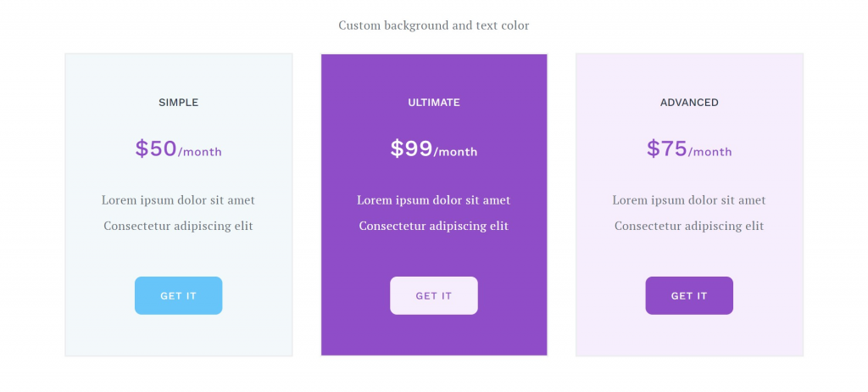Click the purple GET IT button under Advanced
868x392 pixels.
[689, 295]
